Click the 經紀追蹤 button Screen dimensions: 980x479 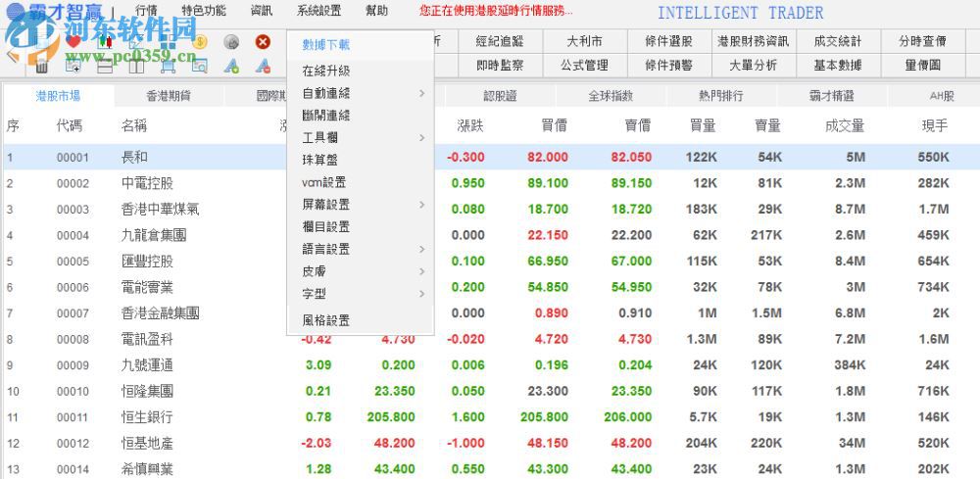tap(500, 42)
